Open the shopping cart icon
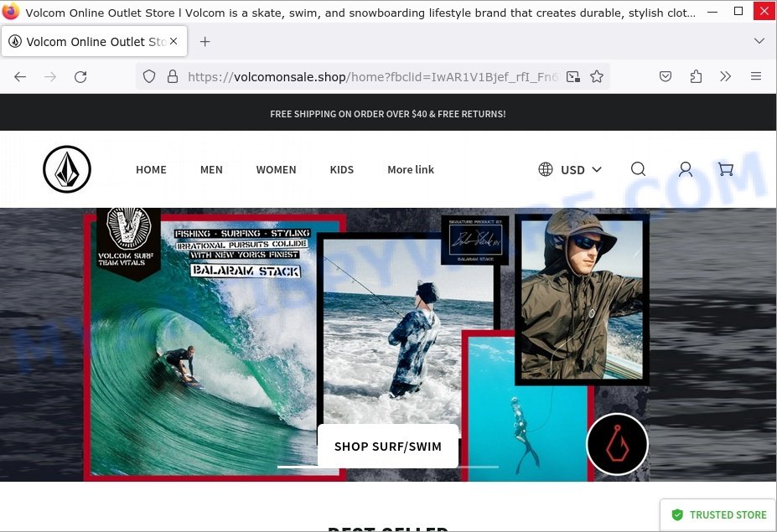This screenshot has height=532, width=777. (726, 169)
